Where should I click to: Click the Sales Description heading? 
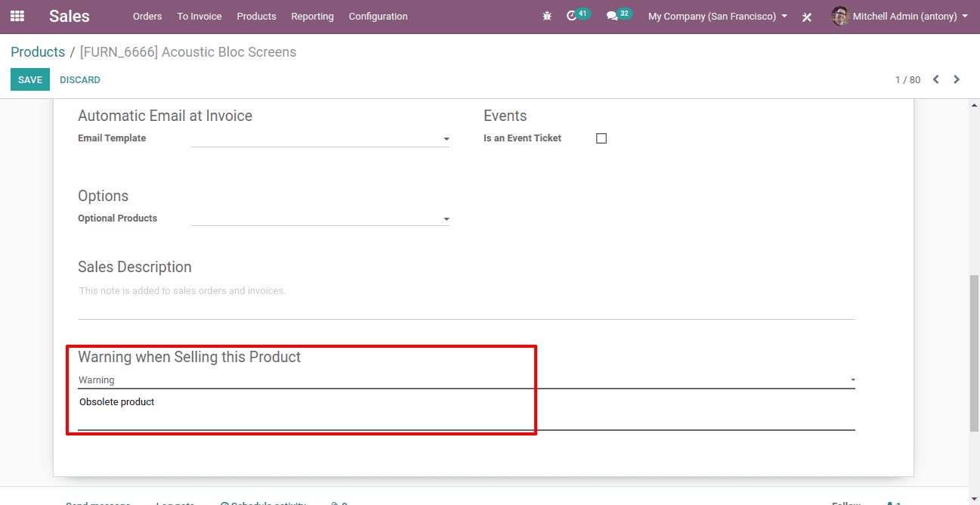click(x=134, y=267)
